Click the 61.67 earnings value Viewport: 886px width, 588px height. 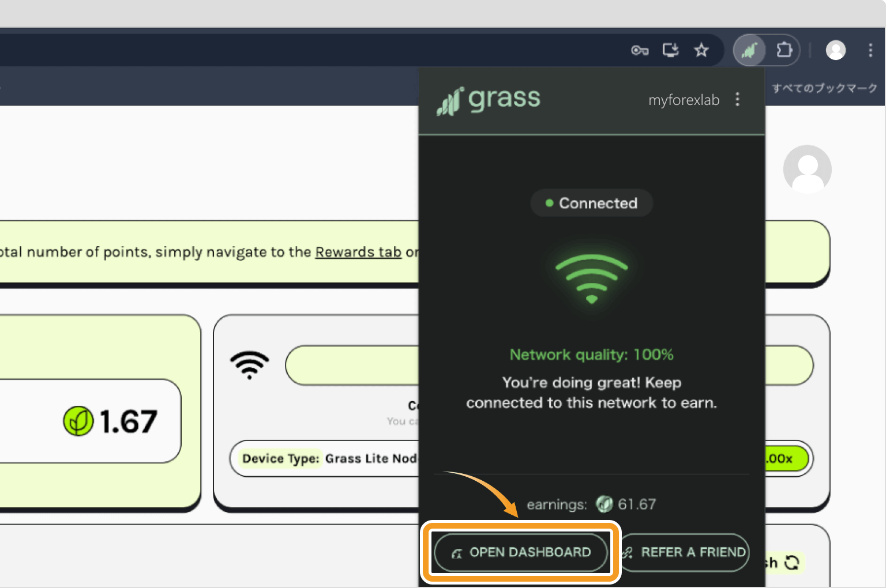[x=637, y=504]
